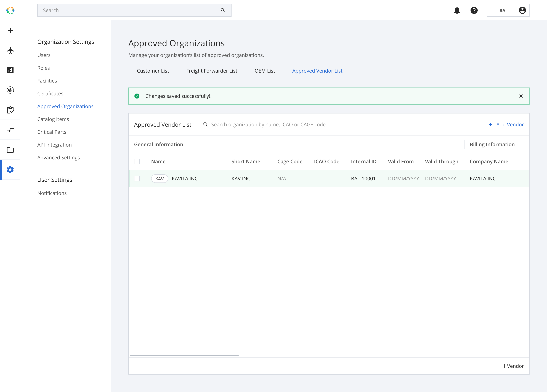
Task: Switch to the Customer List tab
Action: (153, 71)
